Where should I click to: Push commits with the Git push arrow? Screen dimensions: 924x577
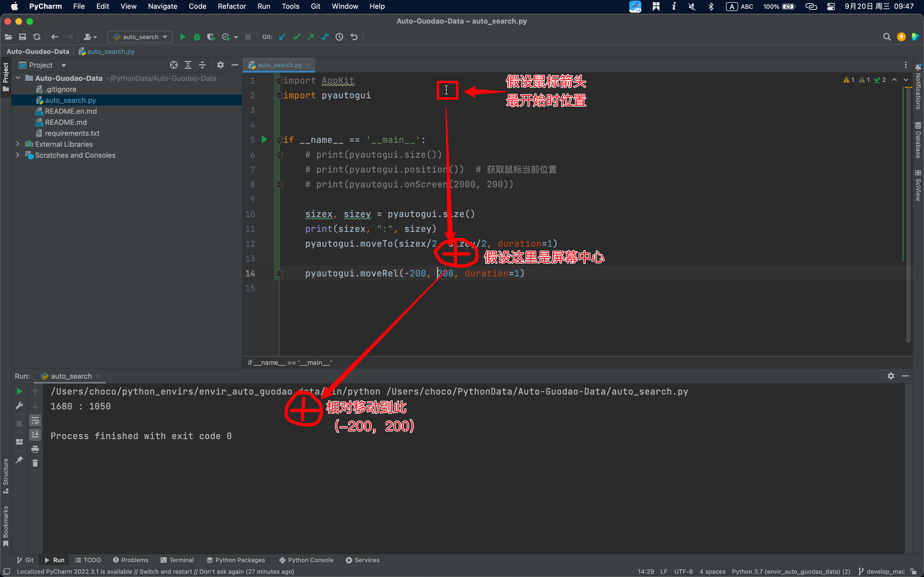[311, 37]
